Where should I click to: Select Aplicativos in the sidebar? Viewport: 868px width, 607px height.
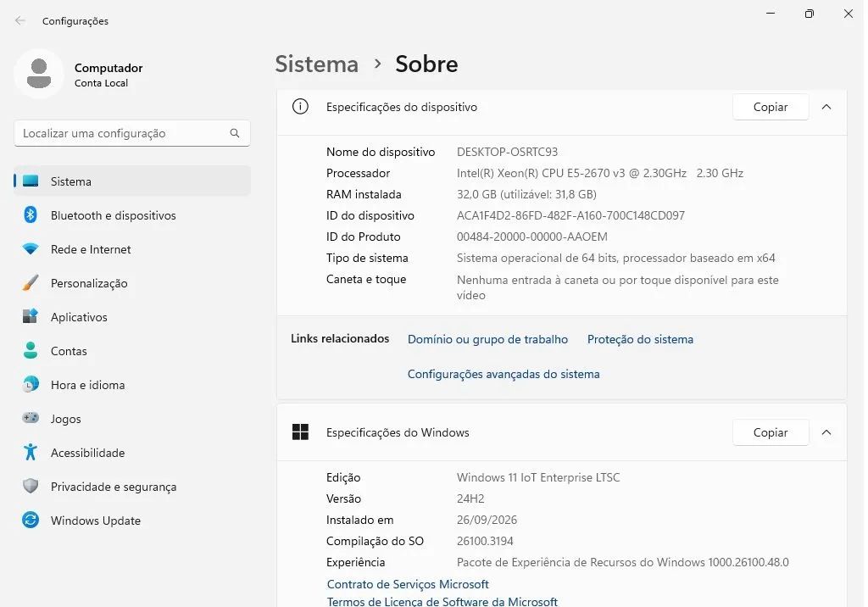point(132,316)
